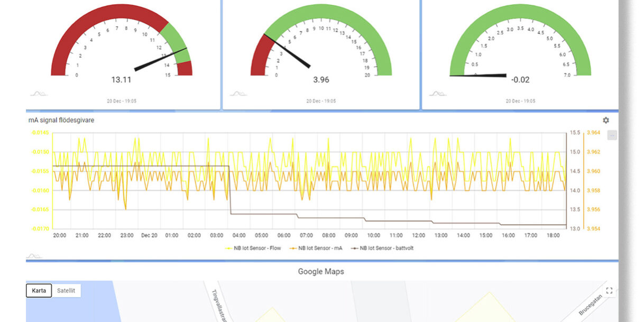Click the -0.02 gauge value readout
The height and width of the screenshot is (322, 644).
pos(520,80)
